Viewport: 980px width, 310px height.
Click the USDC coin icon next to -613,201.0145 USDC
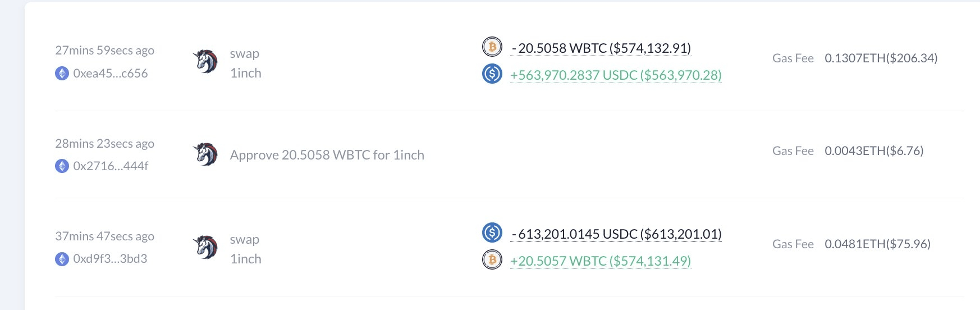click(x=492, y=233)
